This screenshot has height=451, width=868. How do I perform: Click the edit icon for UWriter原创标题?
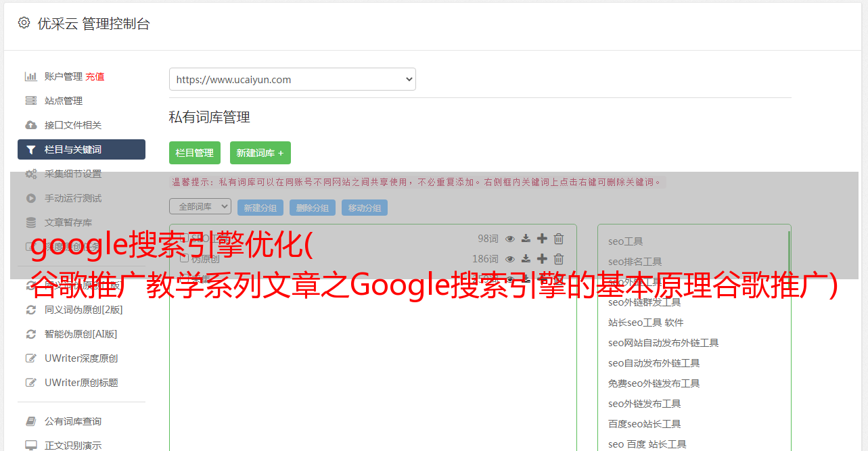coord(31,383)
